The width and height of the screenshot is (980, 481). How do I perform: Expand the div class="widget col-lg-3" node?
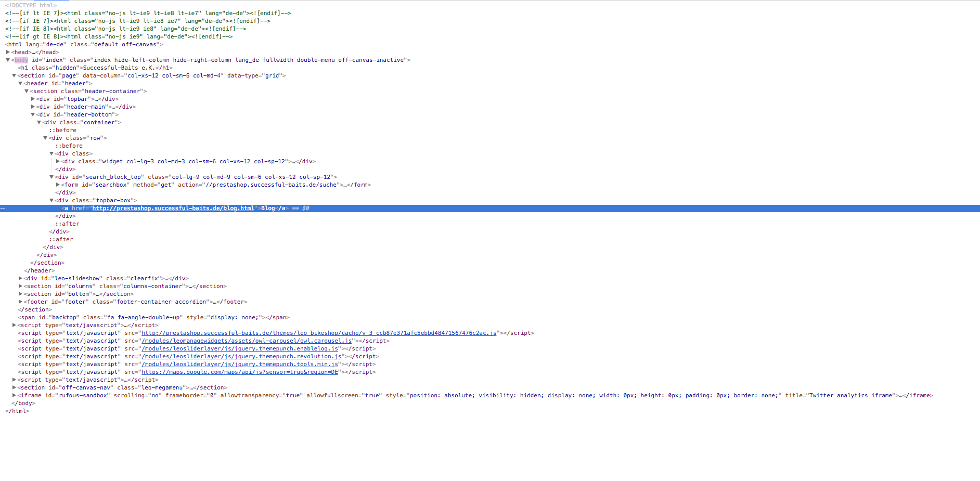tap(58, 161)
